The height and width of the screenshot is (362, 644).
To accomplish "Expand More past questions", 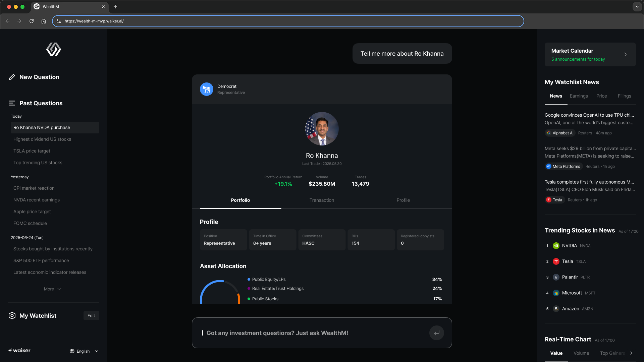I will [53, 289].
